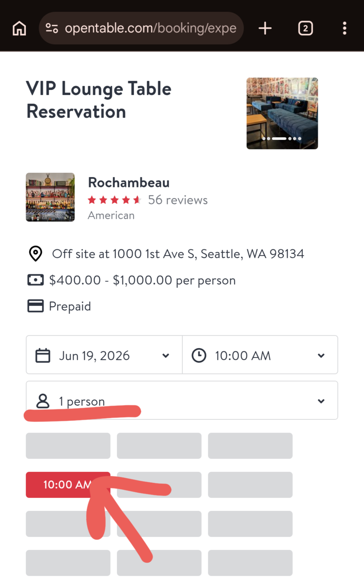Click the 56 reviews text
Image resolution: width=364 pixels, height=588 pixels.
[178, 200]
